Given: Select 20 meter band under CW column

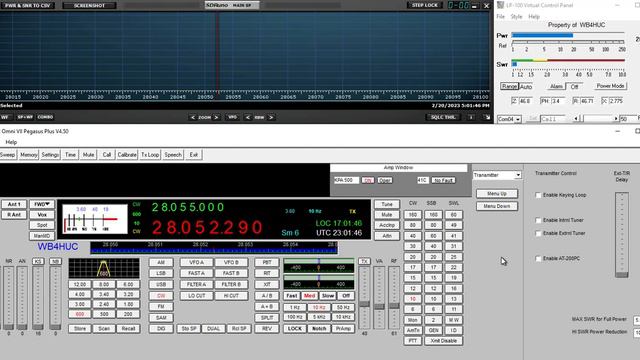Looking at the screenshot, I should coord(413,257).
